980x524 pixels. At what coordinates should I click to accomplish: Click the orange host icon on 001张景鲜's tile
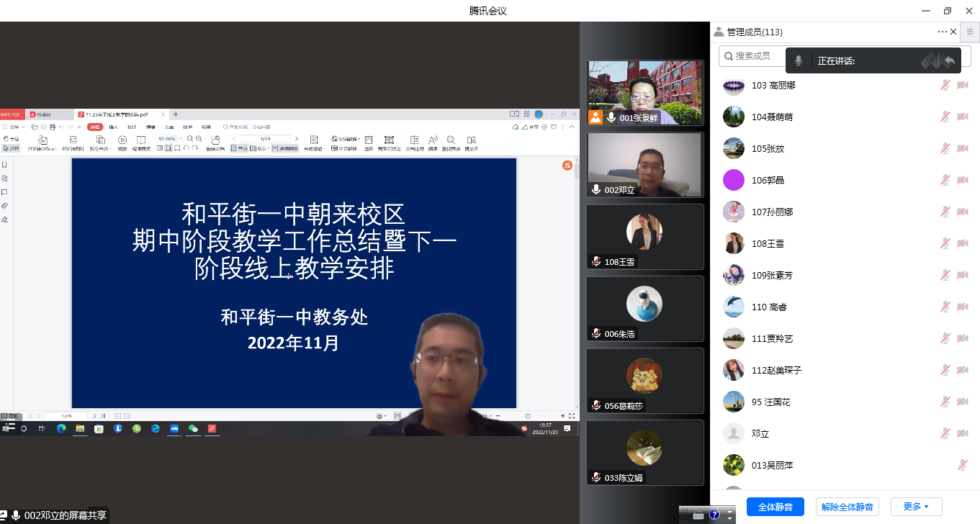coord(595,117)
